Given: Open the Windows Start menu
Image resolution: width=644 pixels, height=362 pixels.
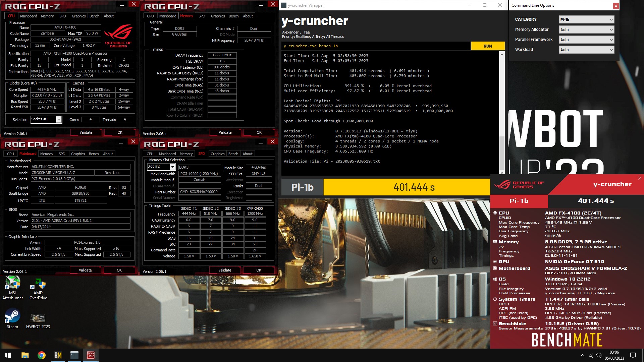Looking at the screenshot, I should pyautogui.click(x=8, y=355).
